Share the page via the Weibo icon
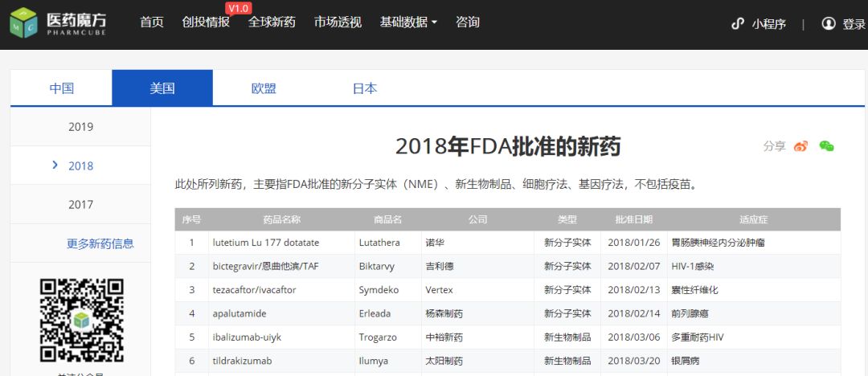This screenshot has height=376, width=868. click(800, 146)
